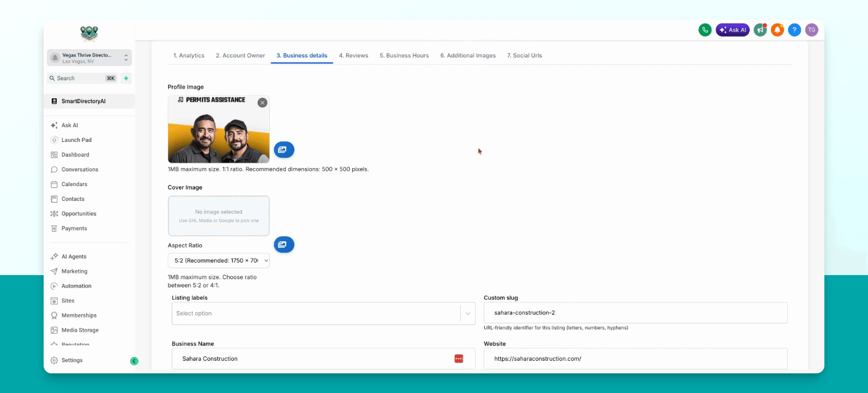Click the blue help question mark icon
This screenshot has height=393, width=868.
(794, 30)
